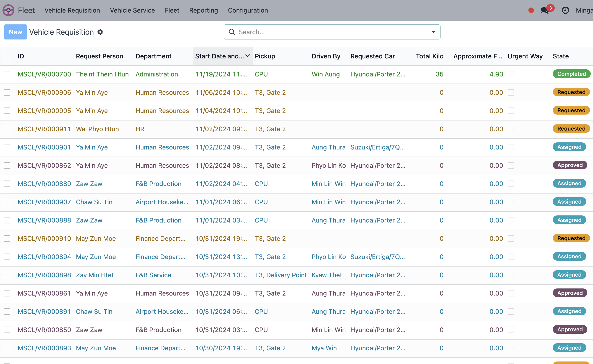Open the Vehicle Requisition menu

point(72,10)
